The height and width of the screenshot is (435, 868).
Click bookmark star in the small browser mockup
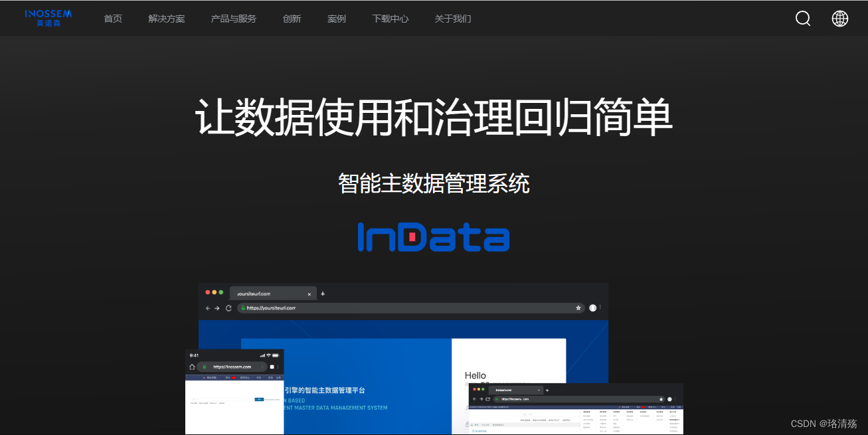(661, 399)
